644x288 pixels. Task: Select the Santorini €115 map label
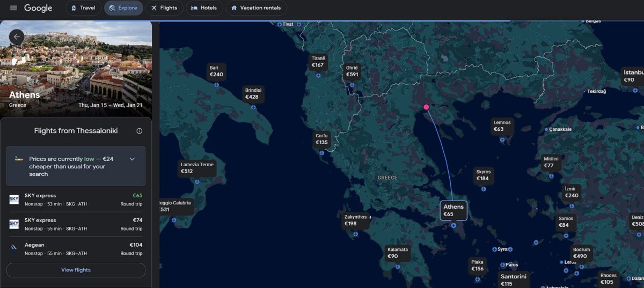pyautogui.click(x=514, y=280)
